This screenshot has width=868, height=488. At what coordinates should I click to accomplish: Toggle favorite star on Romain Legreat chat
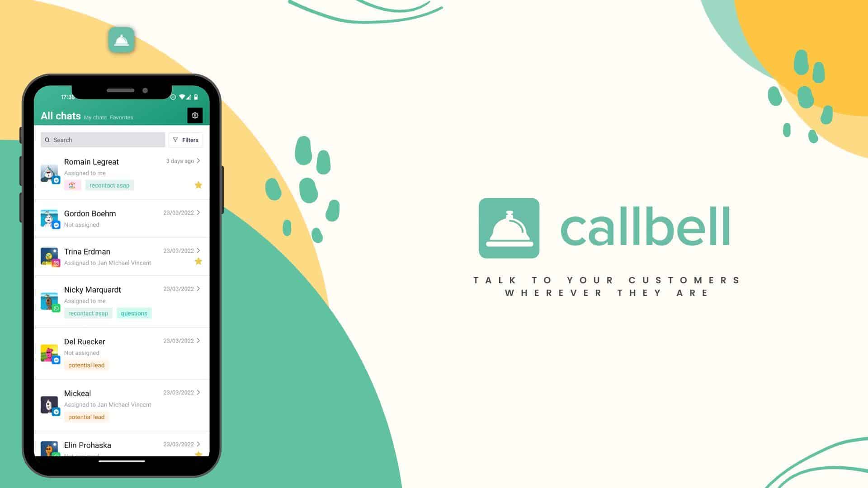pyautogui.click(x=198, y=185)
